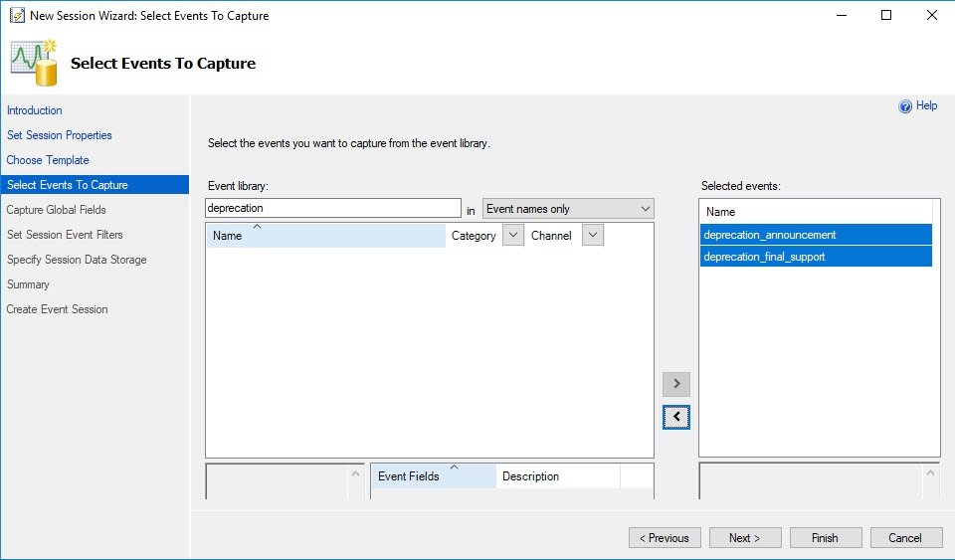Open the Help link
The height and width of the screenshot is (560, 955).
[x=926, y=105]
